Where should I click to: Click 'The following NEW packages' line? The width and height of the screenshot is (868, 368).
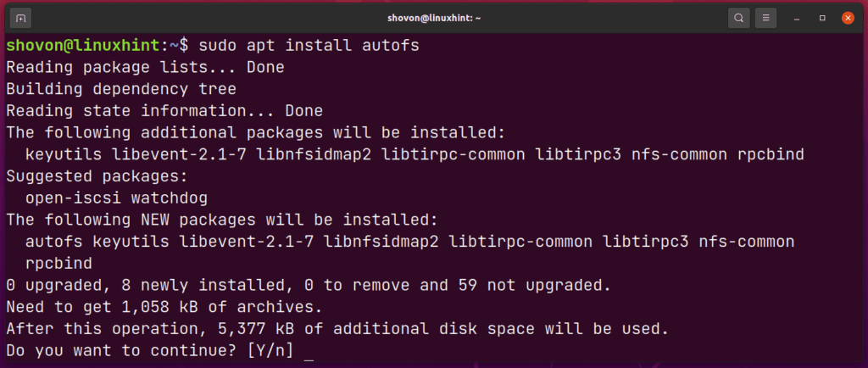click(221, 220)
